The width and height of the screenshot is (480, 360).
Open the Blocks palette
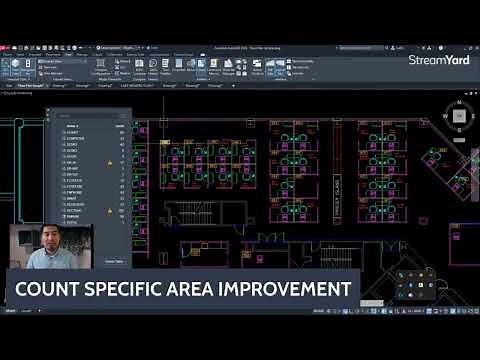tap(190, 65)
